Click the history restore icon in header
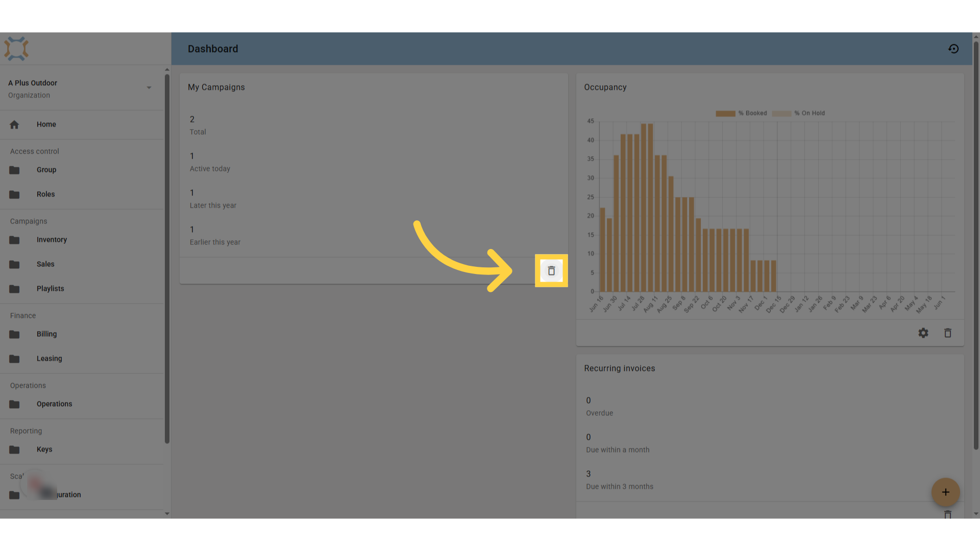Screen dimensions: 980x551 click(x=953, y=49)
